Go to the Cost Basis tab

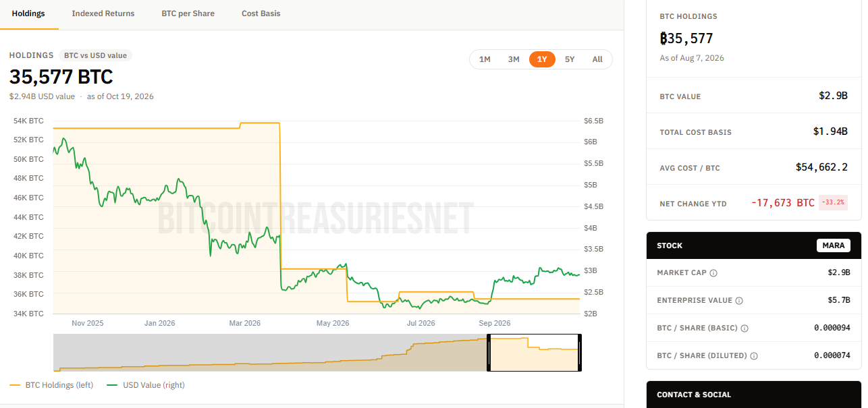click(261, 13)
